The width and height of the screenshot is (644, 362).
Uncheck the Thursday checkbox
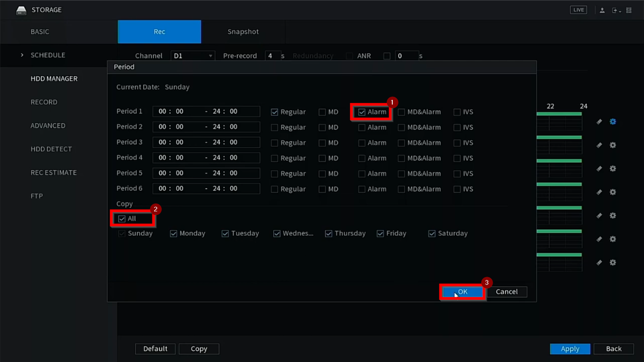pyautogui.click(x=328, y=234)
